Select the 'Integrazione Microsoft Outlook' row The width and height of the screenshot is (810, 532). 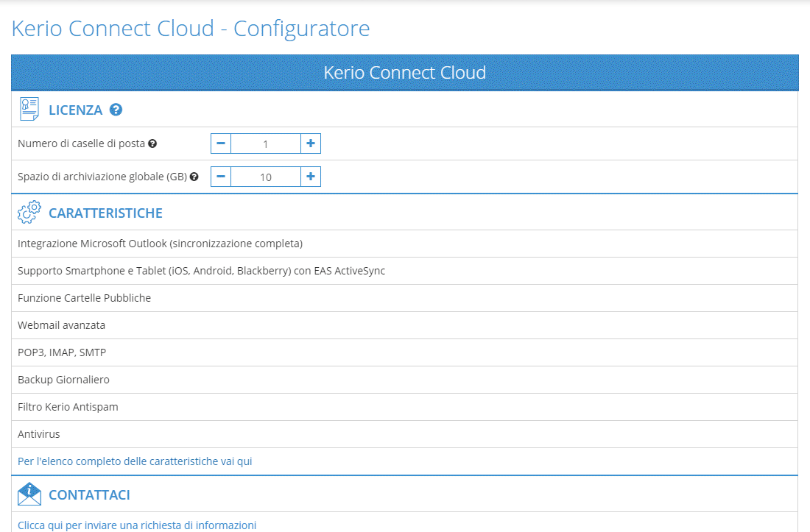(405, 244)
